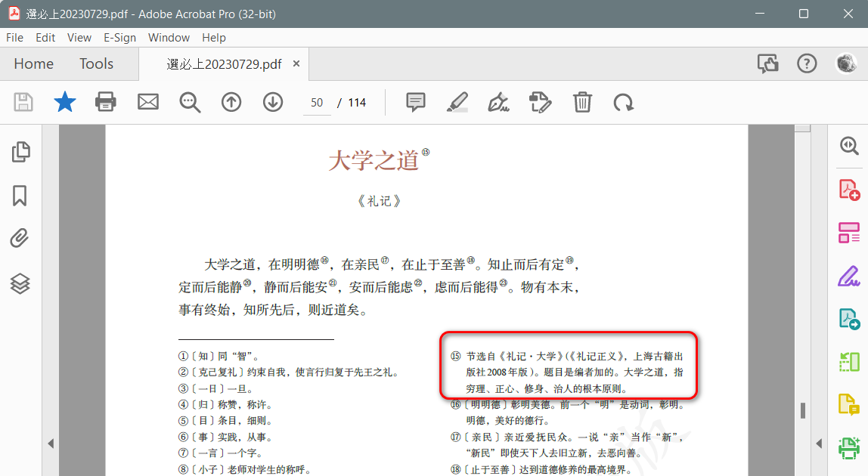Rotate the page clockwise
The height and width of the screenshot is (476, 868).
coord(624,102)
